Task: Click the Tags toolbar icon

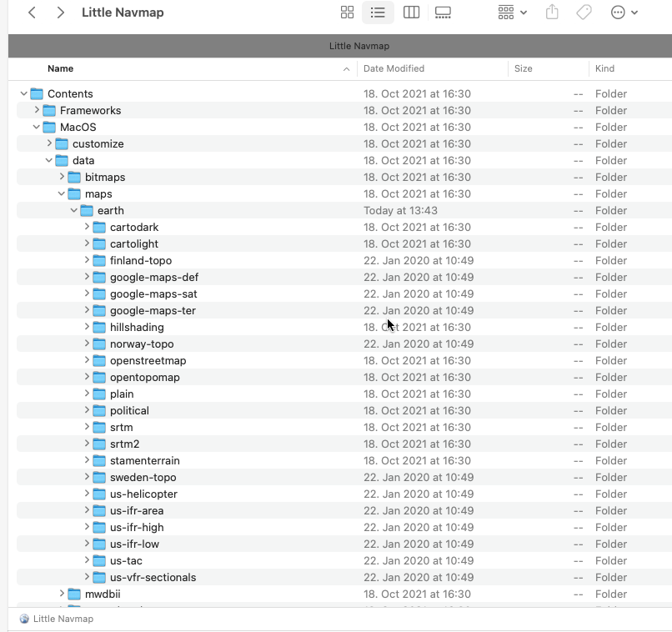Action: pyautogui.click(x=584, y=13)
